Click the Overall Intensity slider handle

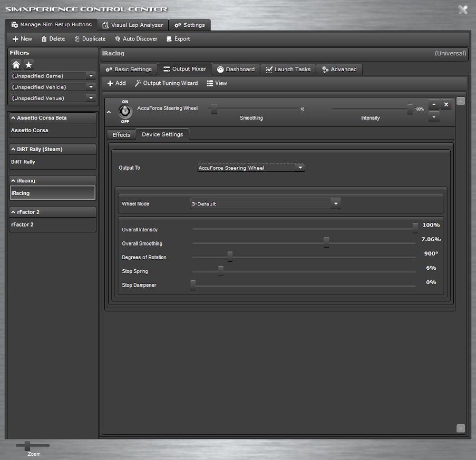[x=415, y=228]
